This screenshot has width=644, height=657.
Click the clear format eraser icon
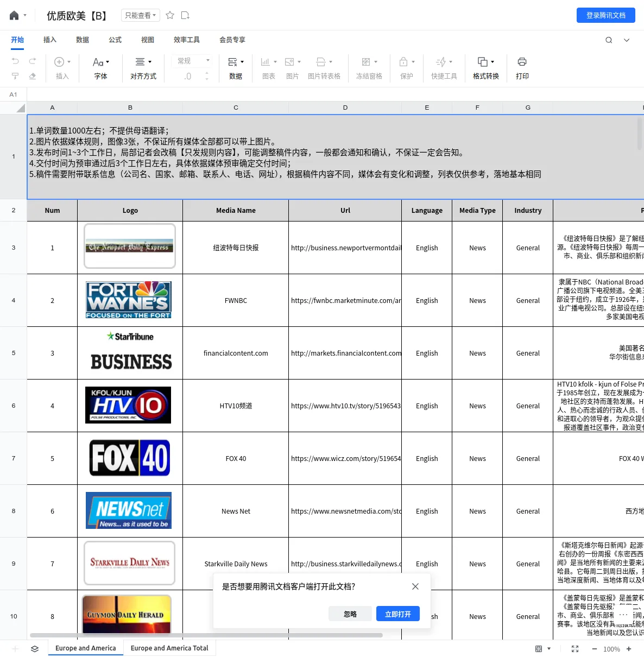pyautogui.click(x=33, y=76)
